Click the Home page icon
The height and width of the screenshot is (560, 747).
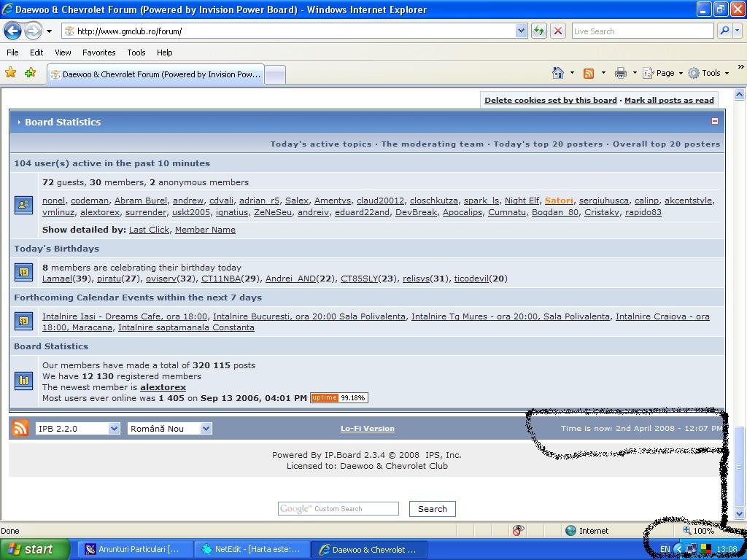[x=558, y=73]
